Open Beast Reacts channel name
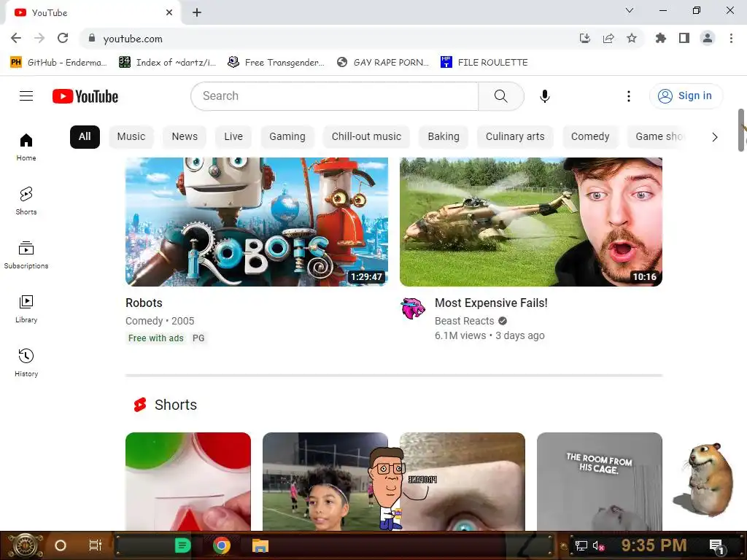Screen dimensions: 747x560 465,321
